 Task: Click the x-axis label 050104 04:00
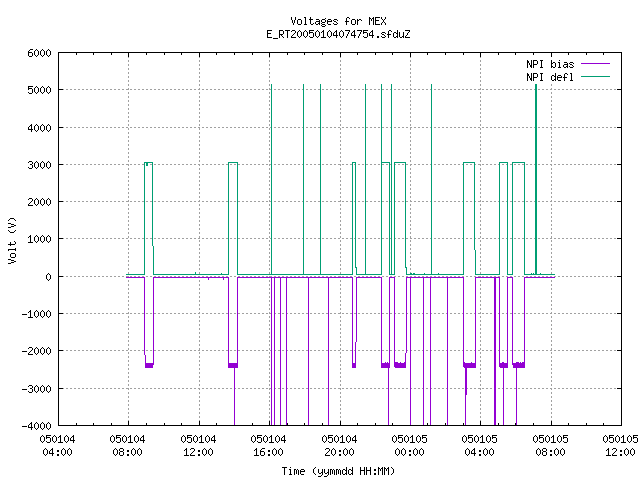pos(58,446)
